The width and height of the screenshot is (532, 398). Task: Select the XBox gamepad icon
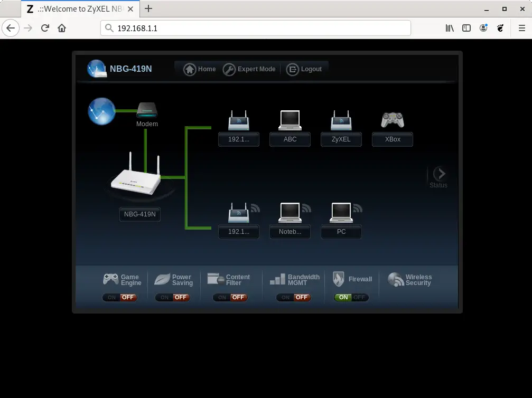[393, 120]
